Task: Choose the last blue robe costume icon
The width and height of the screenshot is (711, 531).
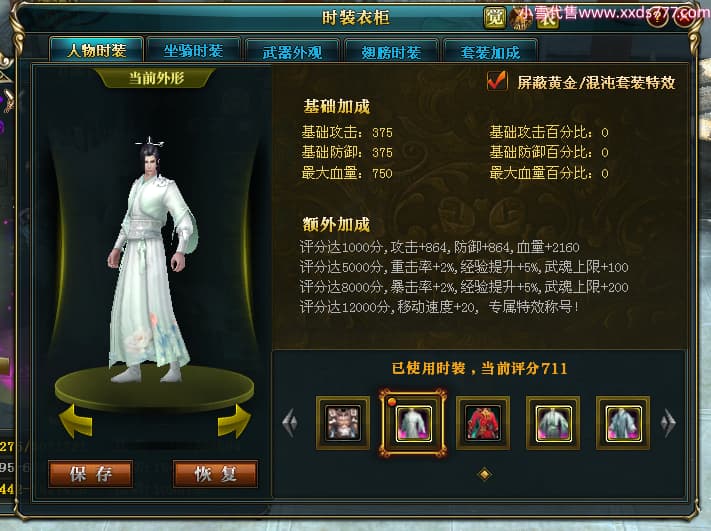Action: (623, 423)
